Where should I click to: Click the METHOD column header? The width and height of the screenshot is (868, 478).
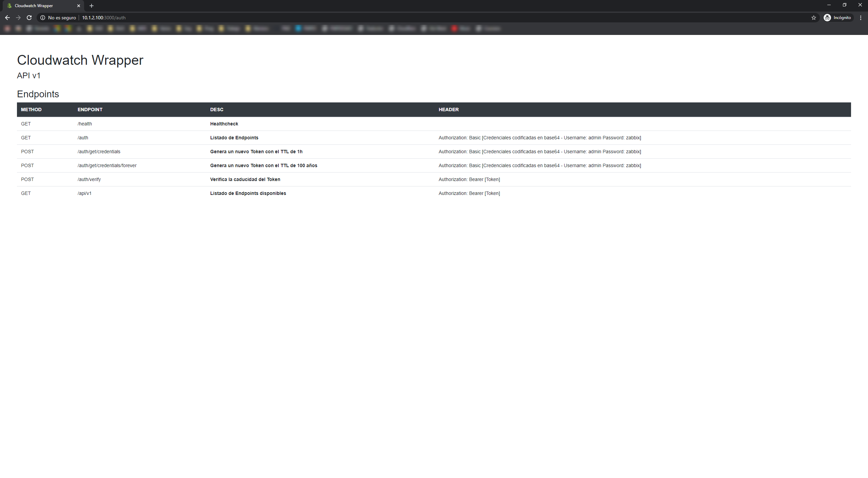[31, 109]
